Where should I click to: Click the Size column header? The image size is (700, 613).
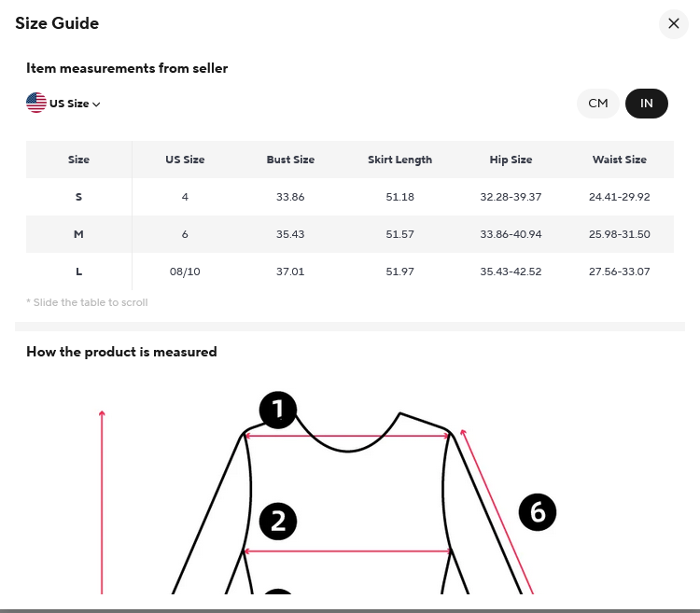point(78,160)
